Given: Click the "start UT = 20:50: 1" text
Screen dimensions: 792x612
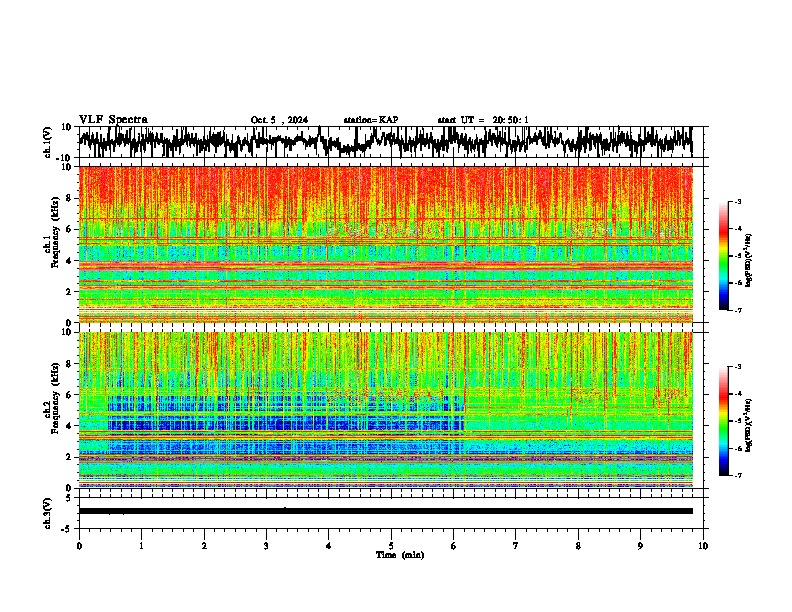Looking at the screenshot, I should [483, 120].
